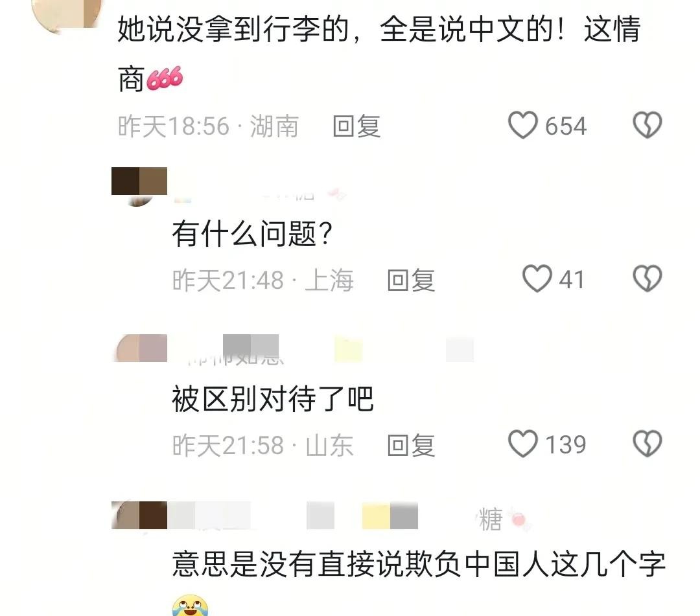Tap broken heart on the Shanghai reply
This screenshot has height=616, width=700.
[x=647, y=279]
